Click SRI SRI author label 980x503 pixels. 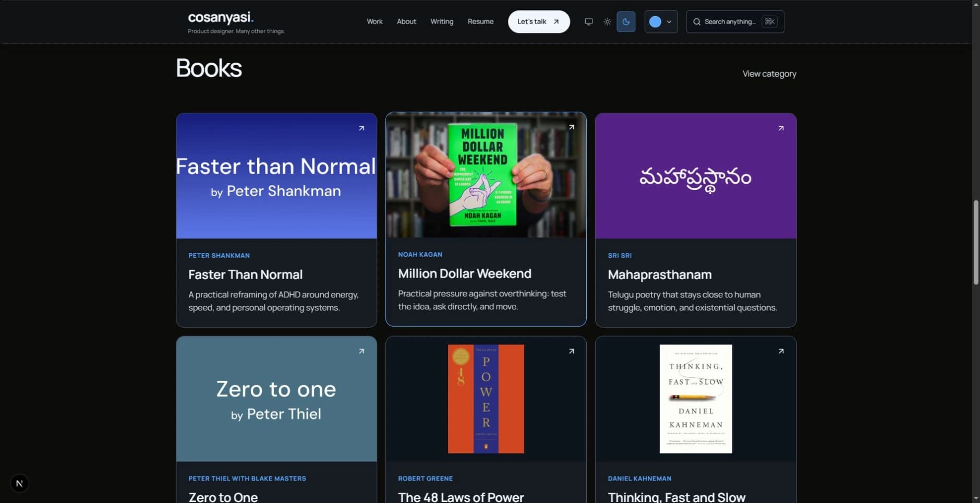tap(620, 256)
